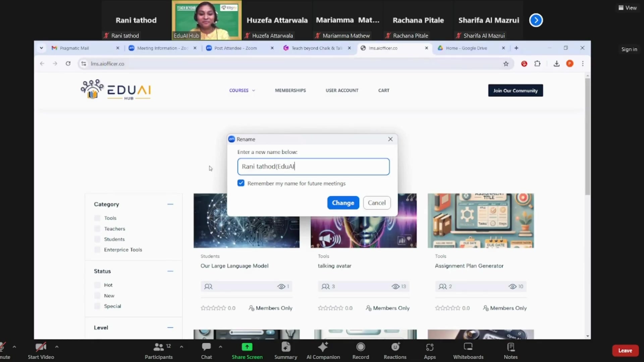Open Whiteboards
Image resolution: width=644 pixels, height=362 pixels.
tap(468, 351)
